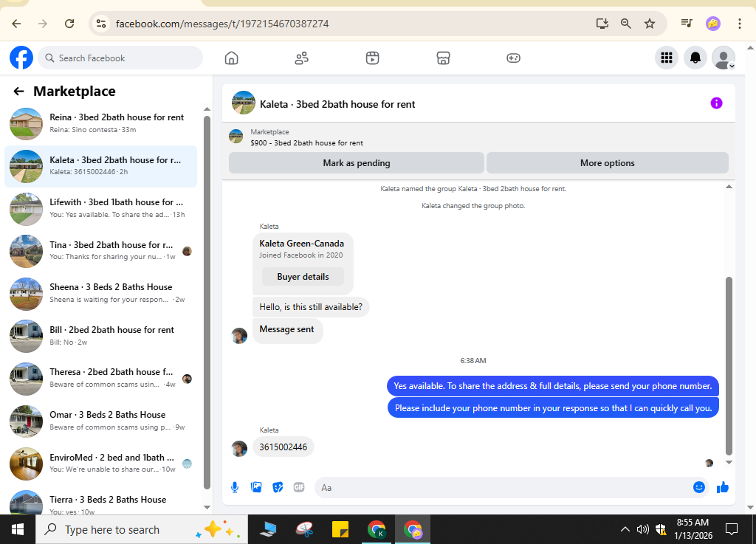Viewport: 756px width, 544px height.
Task: Open Chrome three-dot menu
Action: (740, 24)
